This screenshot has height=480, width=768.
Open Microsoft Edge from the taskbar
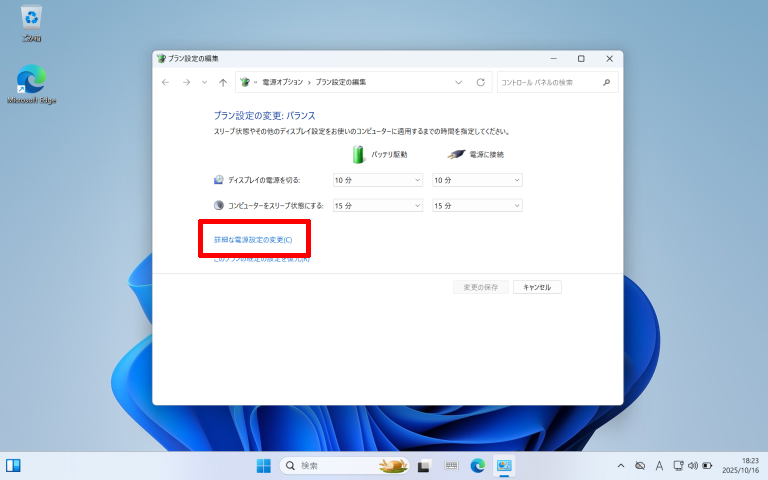click(x=478, y=466)
